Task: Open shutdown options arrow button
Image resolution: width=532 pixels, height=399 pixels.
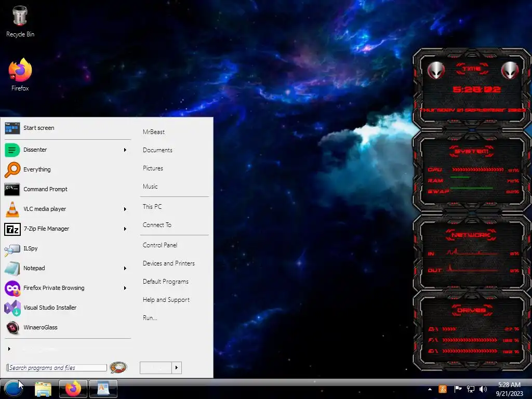Action: click(x=177, y=368)
